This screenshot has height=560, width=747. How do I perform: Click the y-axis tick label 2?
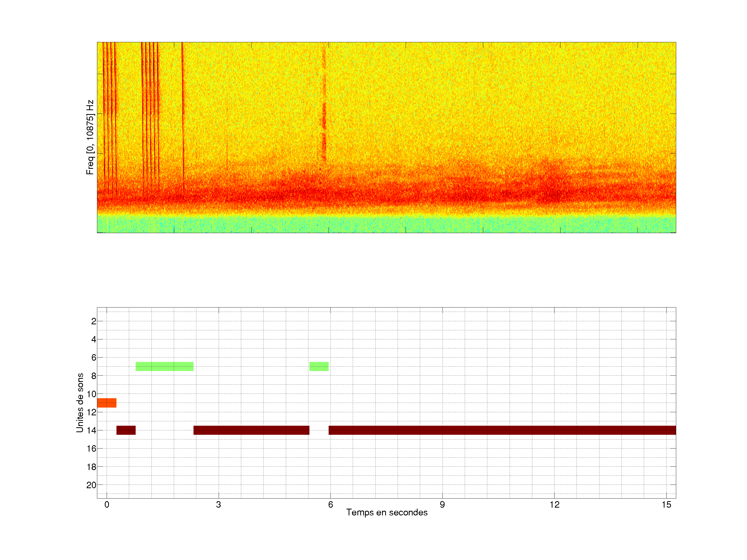(x=94, y=321)
